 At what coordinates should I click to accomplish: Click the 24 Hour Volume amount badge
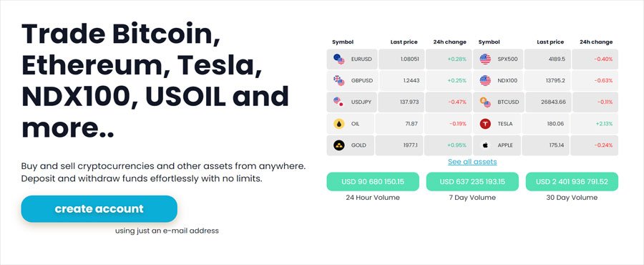(373, 182)
